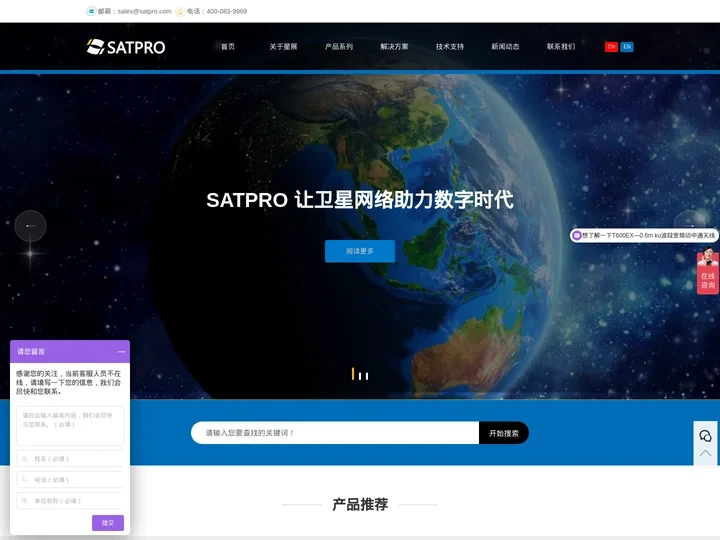Open 新闻动态 menu item
The height and width of the screenshot is (540, 720).
pos(506,46)
